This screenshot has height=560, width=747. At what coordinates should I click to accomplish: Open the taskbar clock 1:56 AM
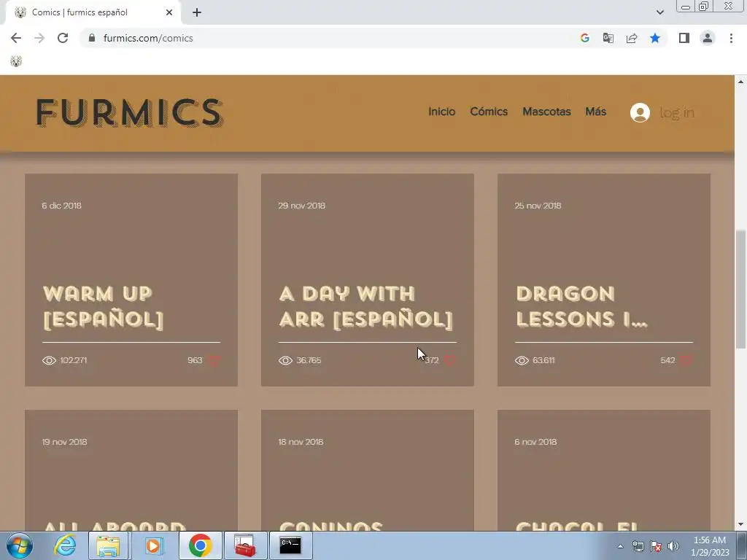tap(710, 546)
